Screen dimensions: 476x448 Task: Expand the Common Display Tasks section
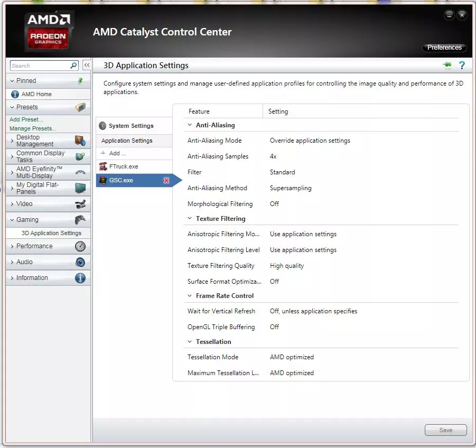click(x=12, y=156)
